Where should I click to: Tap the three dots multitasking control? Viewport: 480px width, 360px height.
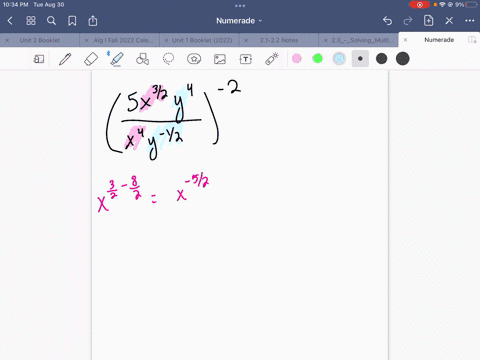[240, 6]
